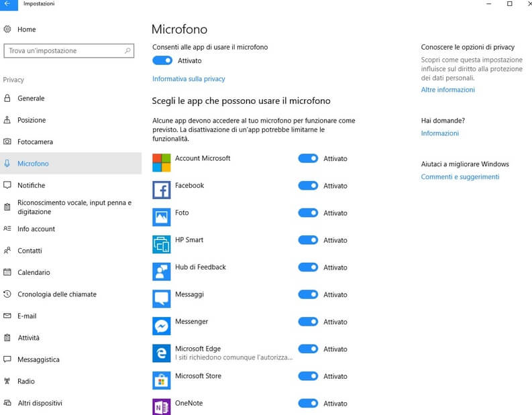
Task: Click the Foto app icon
Action: tap(162, 217)
